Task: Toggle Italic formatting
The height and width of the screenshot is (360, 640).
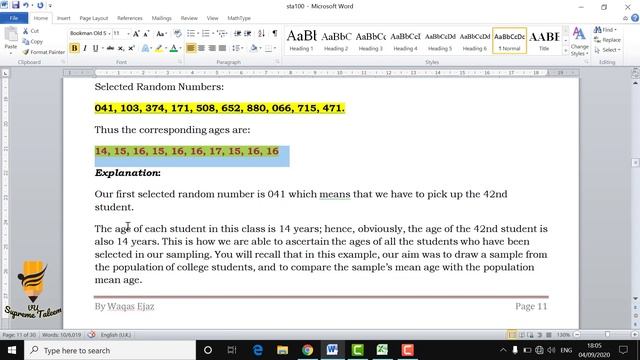Action: click(x=85, y=49)
